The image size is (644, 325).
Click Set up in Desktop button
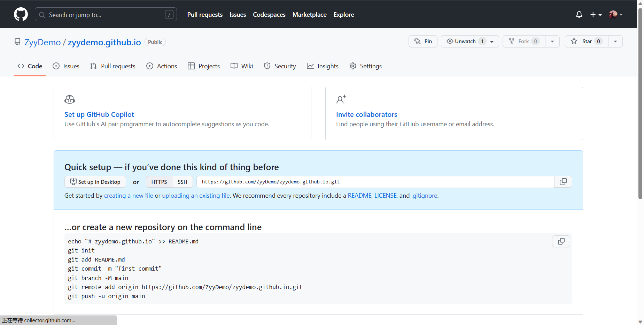(x=95, y=182)
